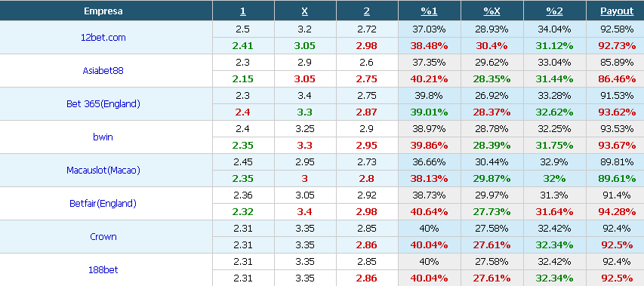Open the 188bet bookmaker link

(x=103, y=270)
